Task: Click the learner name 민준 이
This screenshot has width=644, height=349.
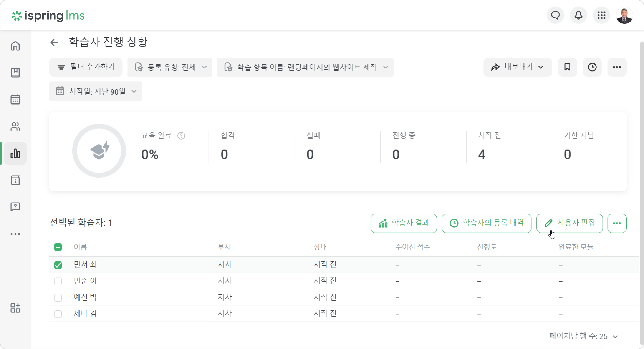Action: pos(85,281)
